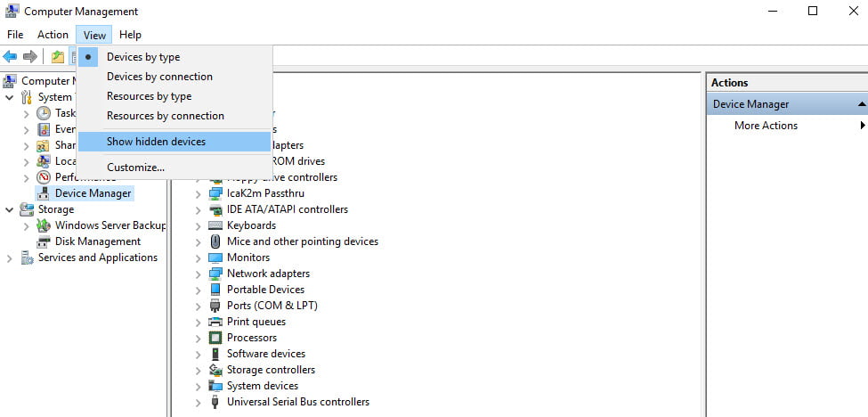Click the Device Manager tree icon

[x=44, y=193]
